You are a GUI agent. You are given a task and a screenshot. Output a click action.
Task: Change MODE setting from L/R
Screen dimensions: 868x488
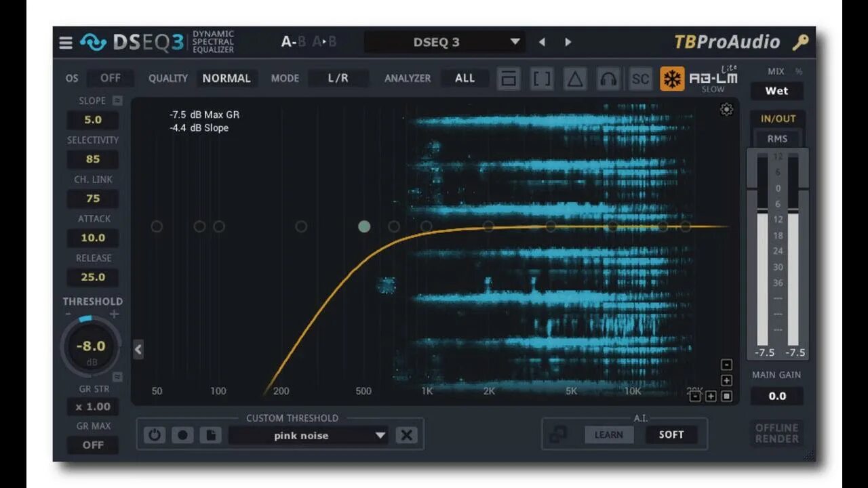tap(338, 79)
